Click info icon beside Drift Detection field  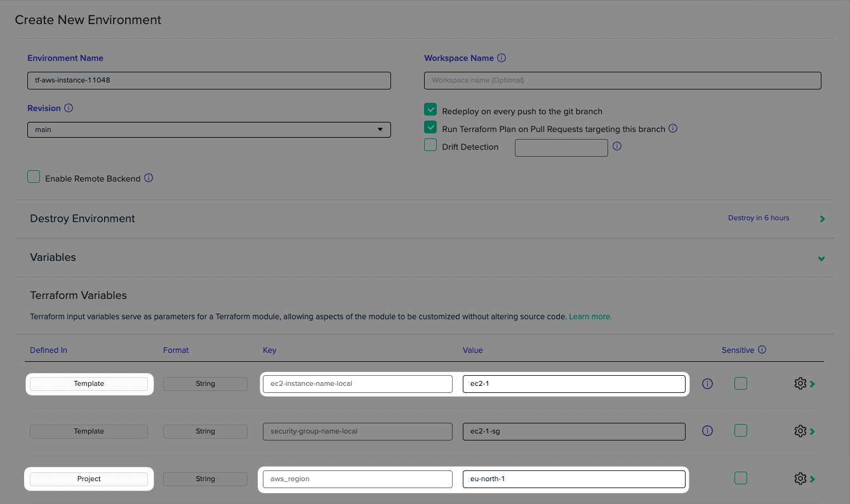click(x=617, y=146)
